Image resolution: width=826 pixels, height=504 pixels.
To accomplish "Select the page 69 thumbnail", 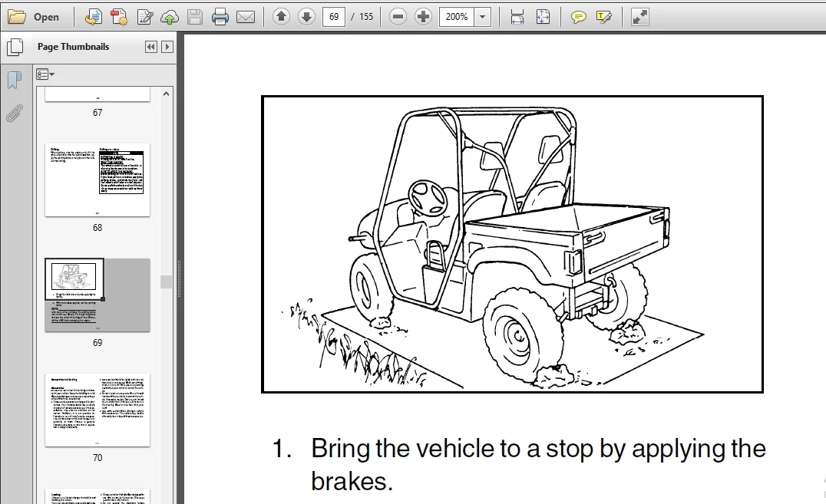I will point(97,295).
